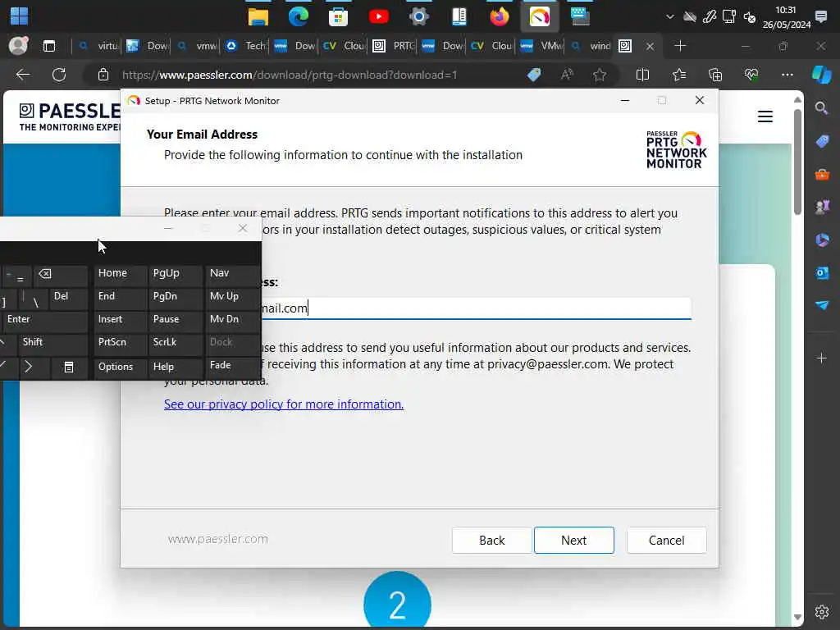Launch the YouTube taskbar app
Image resolution: width=840 pixels, height=630 pixels.
[379, 16]
